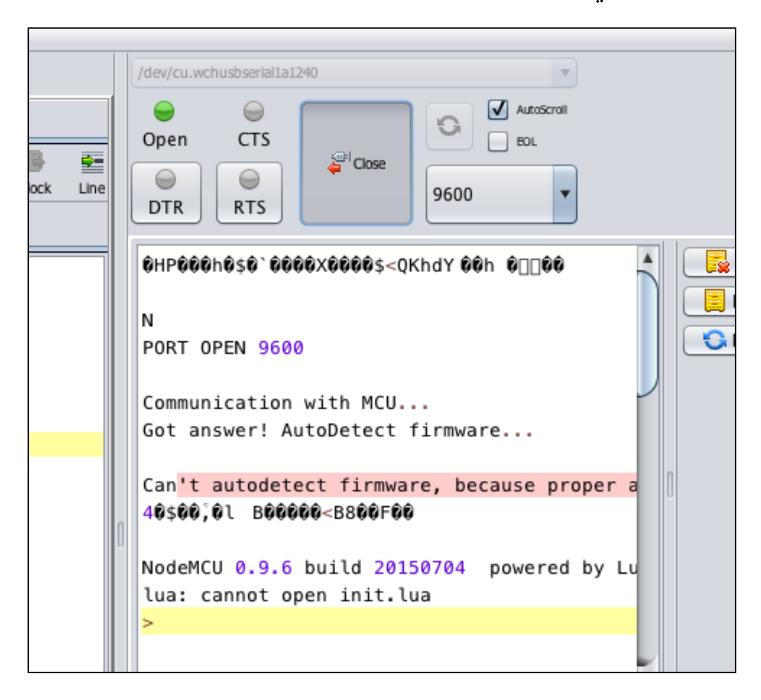Image resolution: width=761 pixels, height=700 pixels.
Task: Click the green Open status indicator
Action: click(x=164, y=112)
